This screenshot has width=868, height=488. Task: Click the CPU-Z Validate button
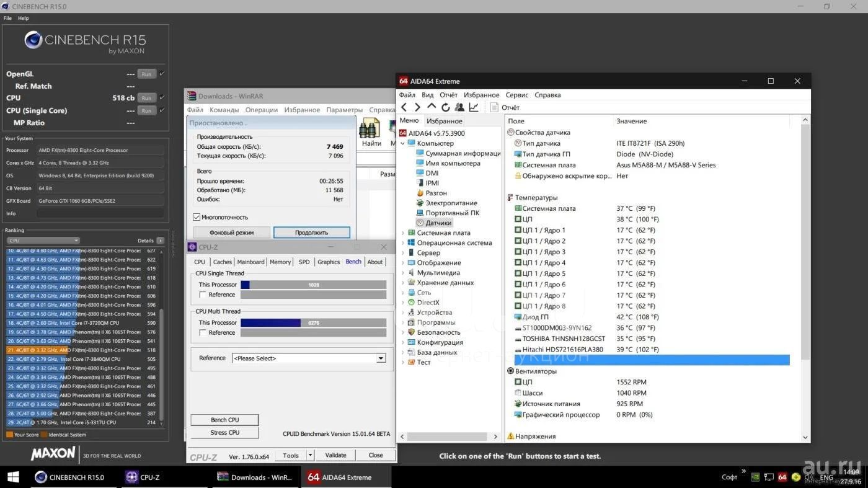(335, 455)
